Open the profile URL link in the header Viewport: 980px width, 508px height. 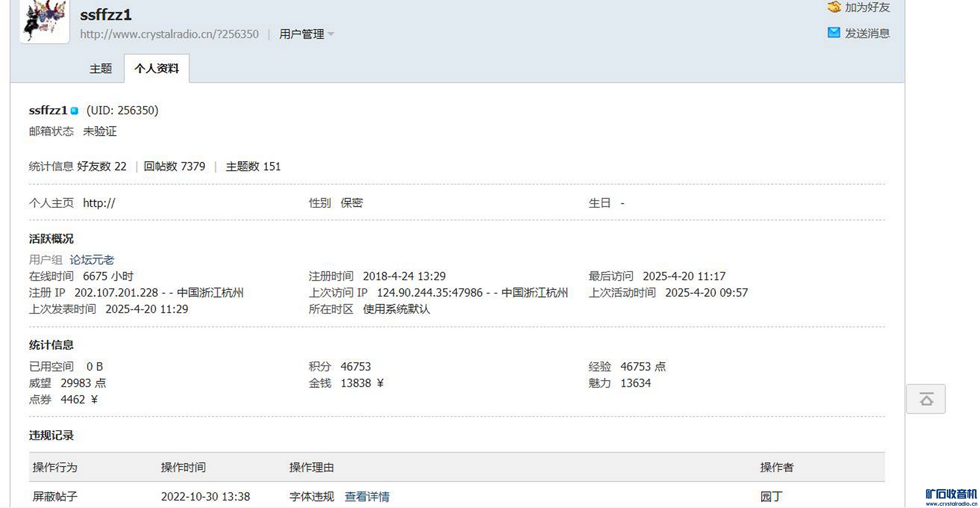(169, 34)
